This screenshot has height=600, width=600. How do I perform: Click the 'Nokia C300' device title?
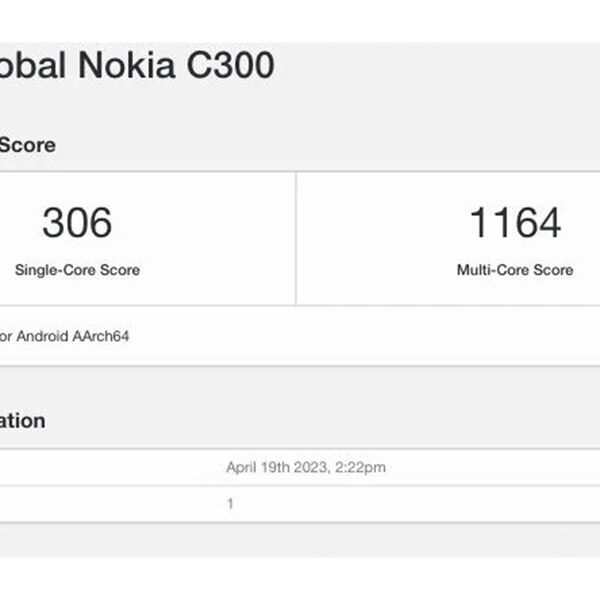click(176, 65)
